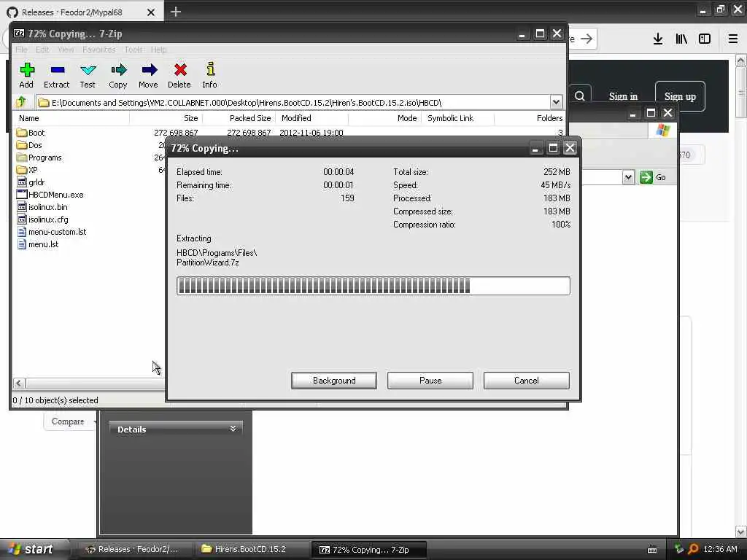Select the XP folder

click(27, 170)
